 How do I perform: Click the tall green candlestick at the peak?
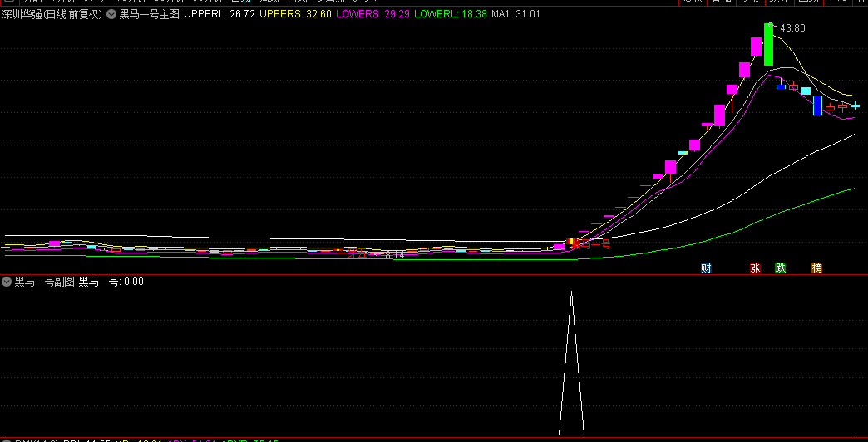point(769,45)
